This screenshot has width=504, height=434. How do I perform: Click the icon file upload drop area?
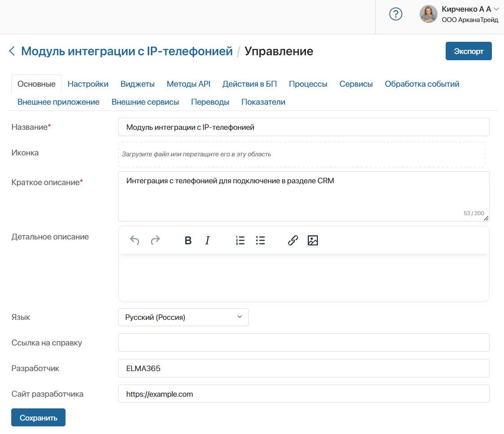pyautogui.click(x=302, y=155)
